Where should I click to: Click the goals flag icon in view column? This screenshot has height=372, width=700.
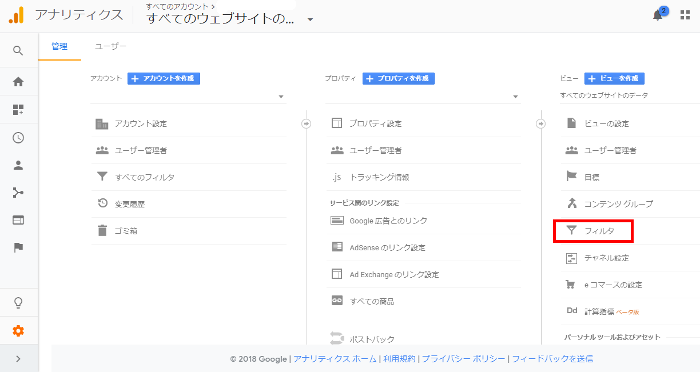point(571,176)
